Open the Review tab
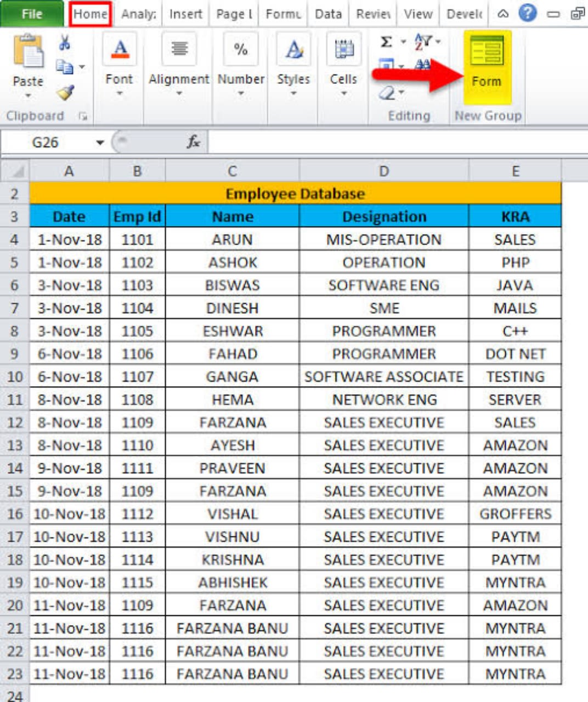The image size is (588, 702). [373, 14]
